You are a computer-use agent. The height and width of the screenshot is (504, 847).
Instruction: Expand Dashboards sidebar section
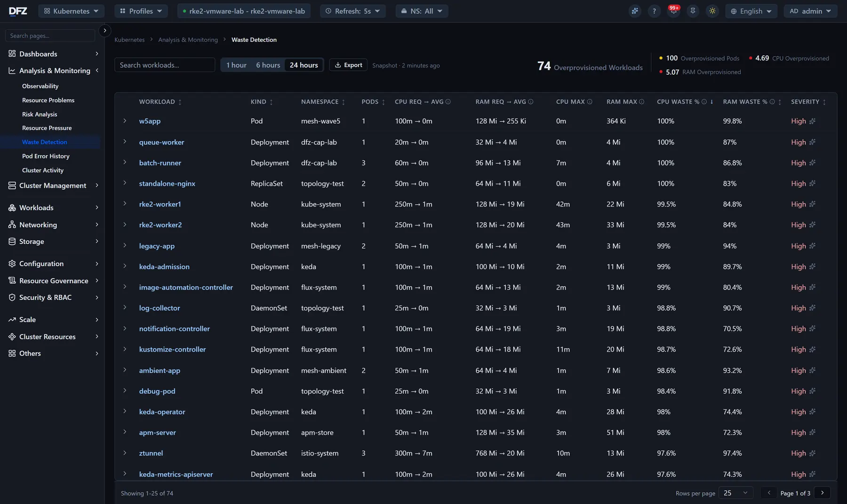[x=53, y=54]
